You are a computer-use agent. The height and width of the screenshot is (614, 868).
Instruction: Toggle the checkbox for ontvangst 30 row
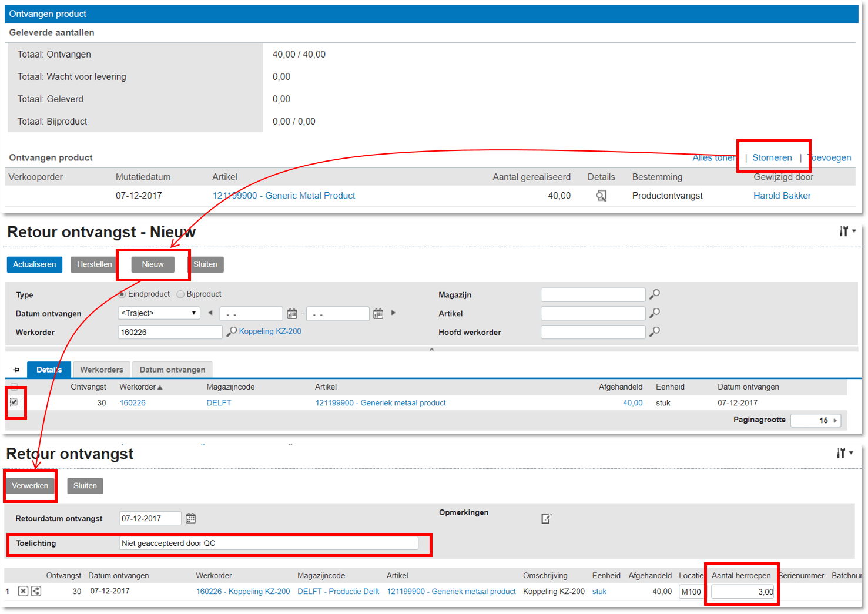point(15,402)
